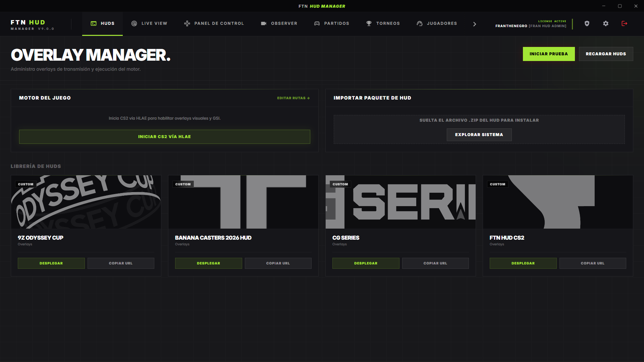The width and height of the screenshot is (644, 362).
Task: Click the shield icon in header
Action: (x=587, y=23)
